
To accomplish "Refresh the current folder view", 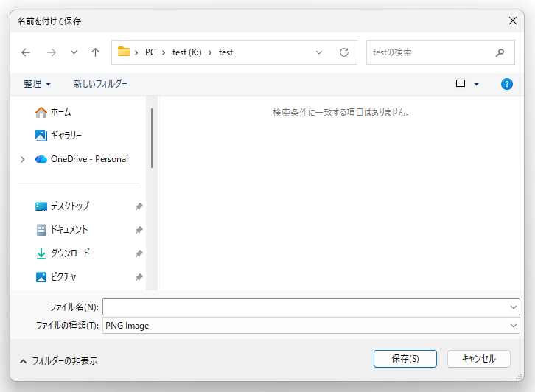I will tap(343, 52).
